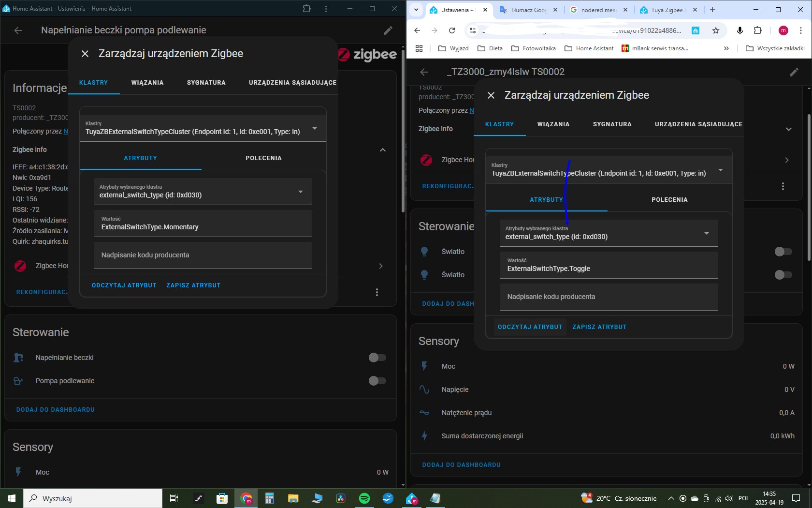The width and height of the screenshot is (812, 508).
Task: Bookmark page with the star icon
Action: [716, 30]
